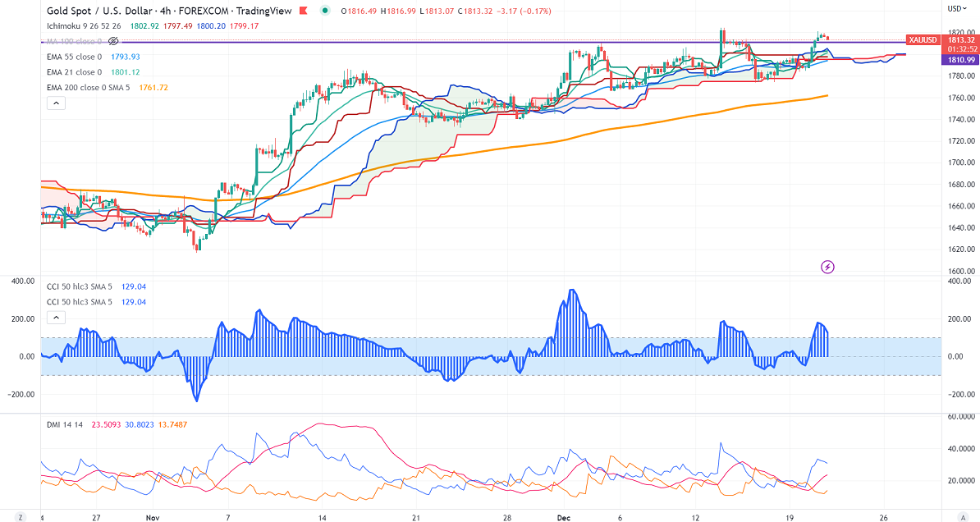This screenshot has width=980, height=522.
Task: Toggle the A auto-scale button
Action: tap(963, 517)
